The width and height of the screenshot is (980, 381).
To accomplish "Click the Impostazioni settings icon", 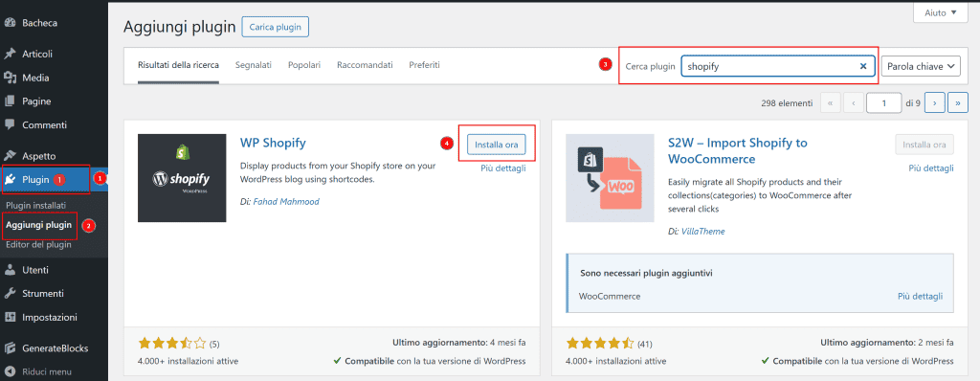I will (x=10, y=317).
